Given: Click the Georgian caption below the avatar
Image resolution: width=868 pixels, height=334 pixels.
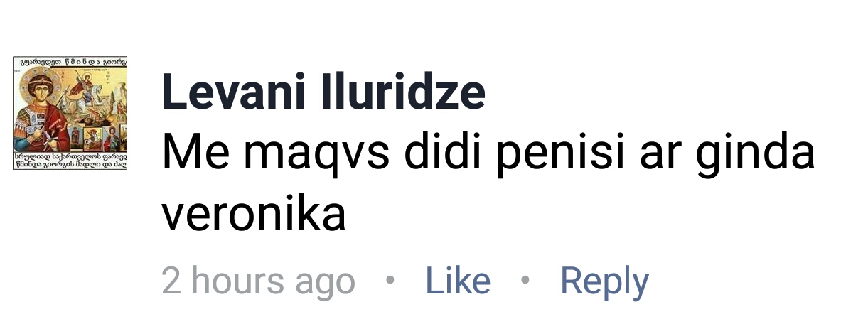Looking at the screenshot, I should coord(70,160).
